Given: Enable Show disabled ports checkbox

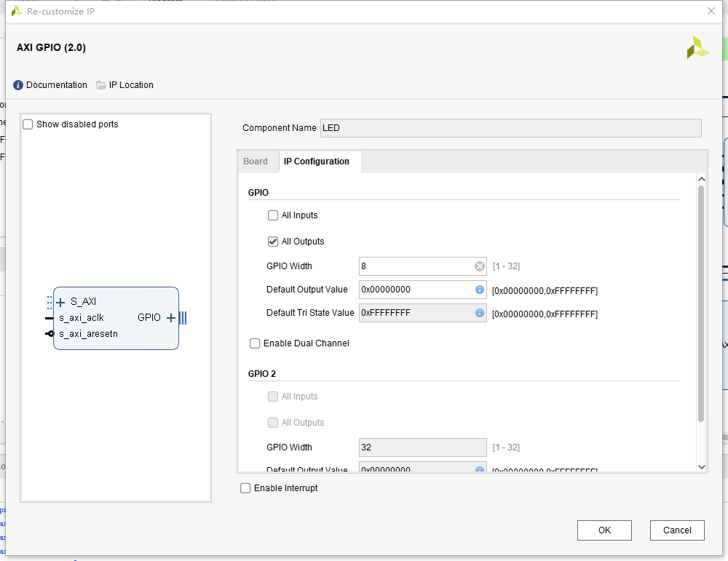Looking at the screenshot, I should [28, 124].
